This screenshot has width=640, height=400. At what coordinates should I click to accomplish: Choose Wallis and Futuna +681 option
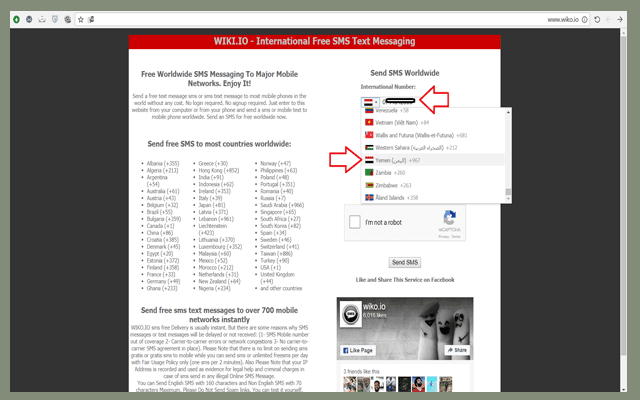[x=433, y=135]
